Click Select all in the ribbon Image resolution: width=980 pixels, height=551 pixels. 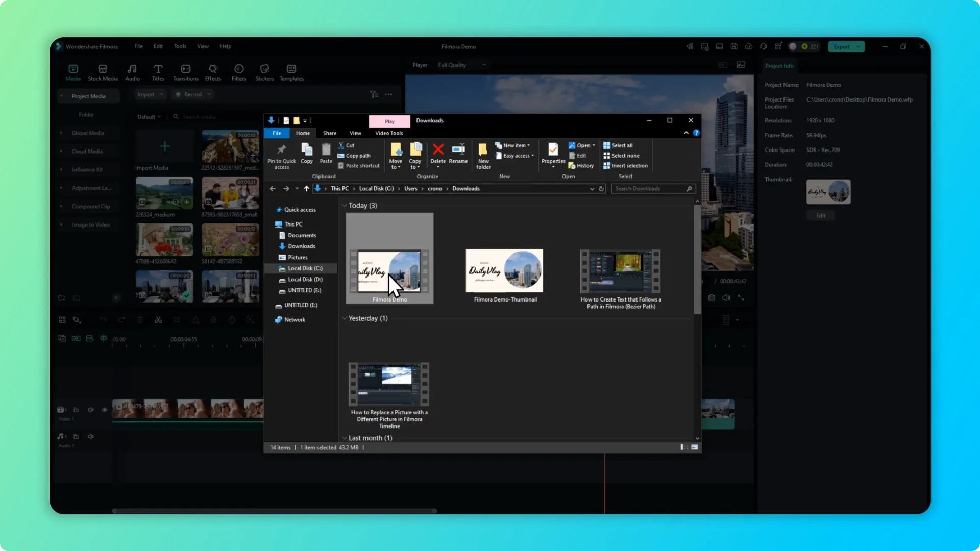tap(618, 145)
